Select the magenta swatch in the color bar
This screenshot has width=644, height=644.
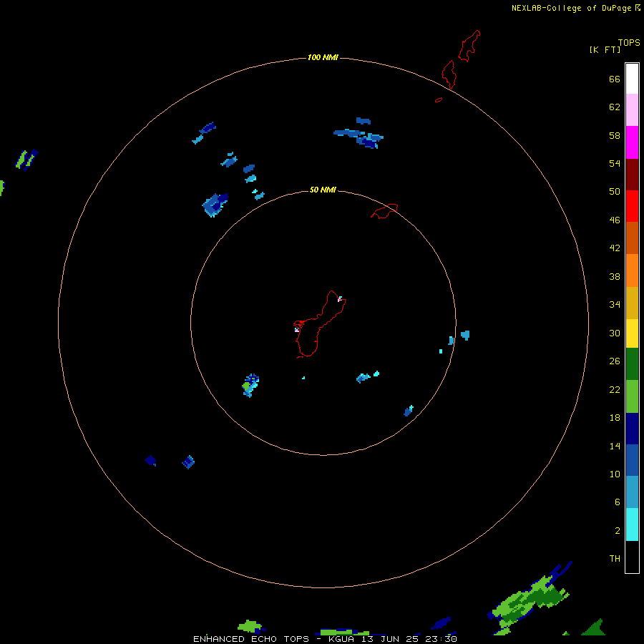632,142
